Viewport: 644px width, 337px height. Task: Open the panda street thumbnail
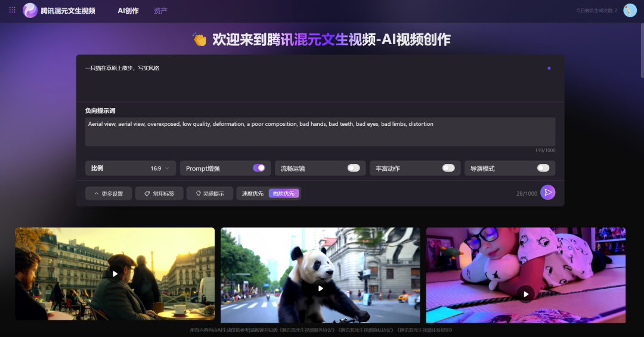(320, 276)
